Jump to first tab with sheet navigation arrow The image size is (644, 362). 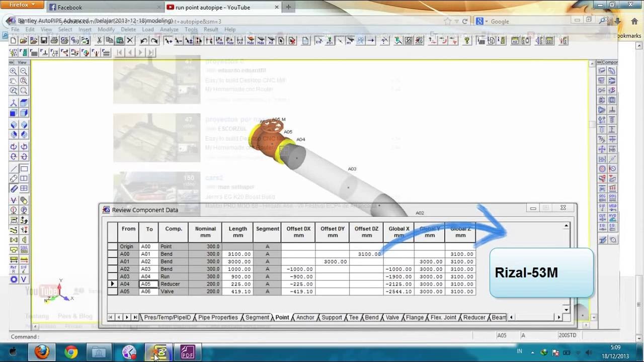pyautogui.click(x=111, y=317)
